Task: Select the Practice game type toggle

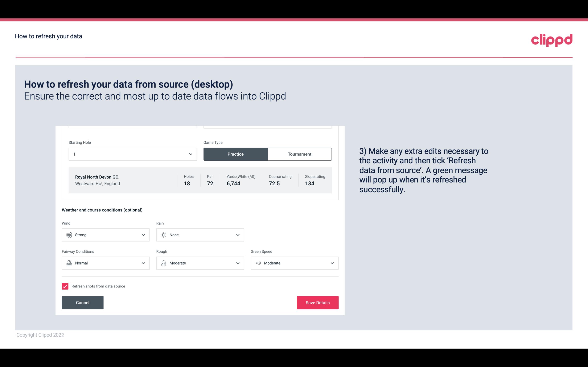Action: coord(235,154)
